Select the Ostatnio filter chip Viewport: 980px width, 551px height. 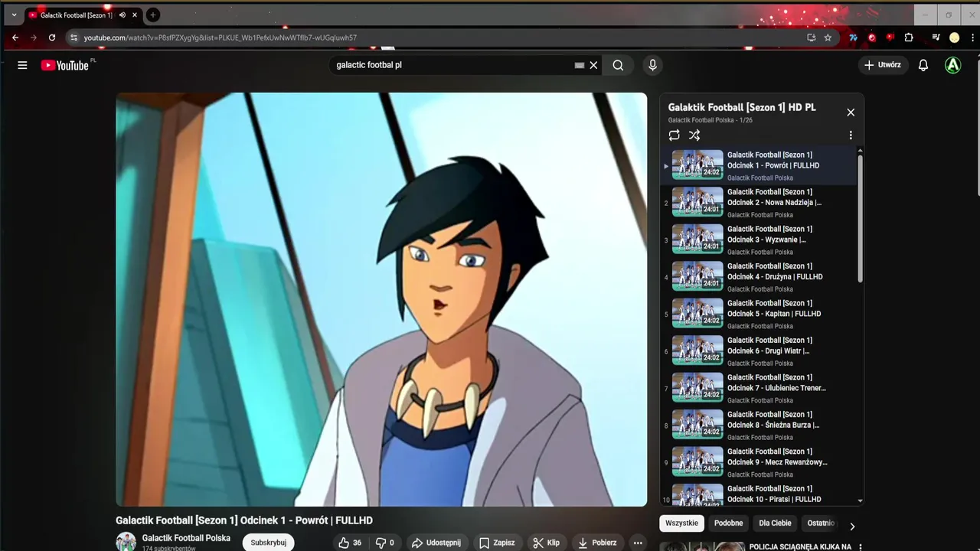[x=821, y=523]
